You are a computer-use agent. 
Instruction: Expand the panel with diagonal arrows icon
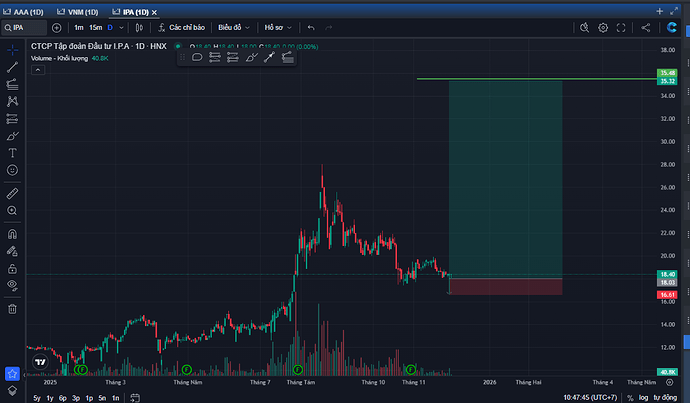tap(674, 11)
